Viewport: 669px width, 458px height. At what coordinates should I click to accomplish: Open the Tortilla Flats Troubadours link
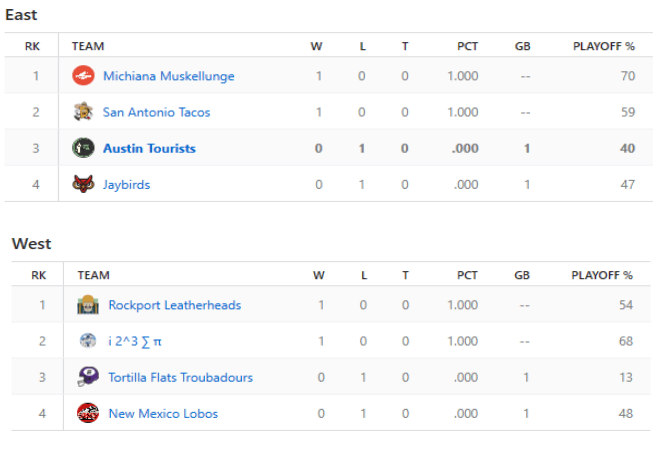click(x=180, y=377)
